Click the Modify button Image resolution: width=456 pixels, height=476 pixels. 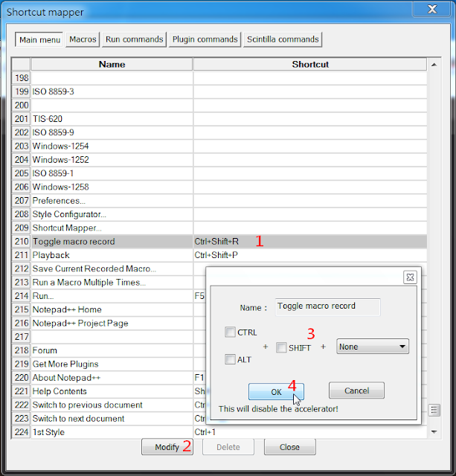(x=167, y=447)
